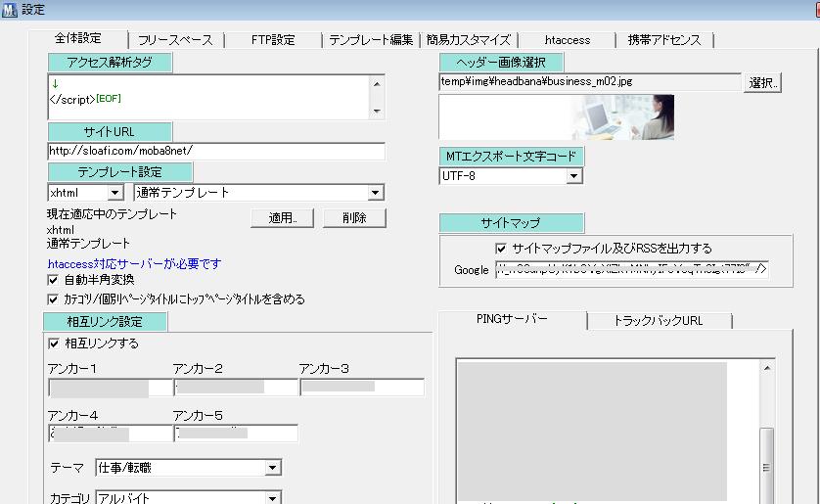Click the 適用.. button
The width and height of the screenshot is (820, 504).
coord(283,218)
